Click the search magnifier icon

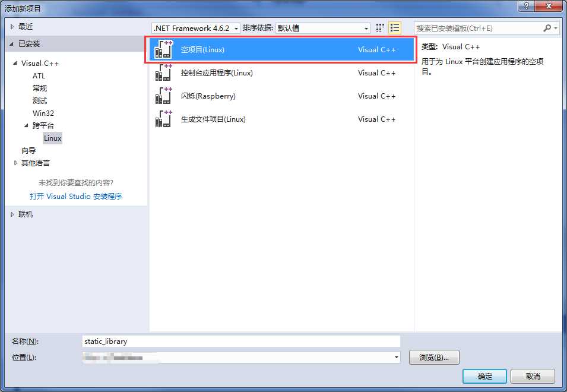click(x=547, y=28)
